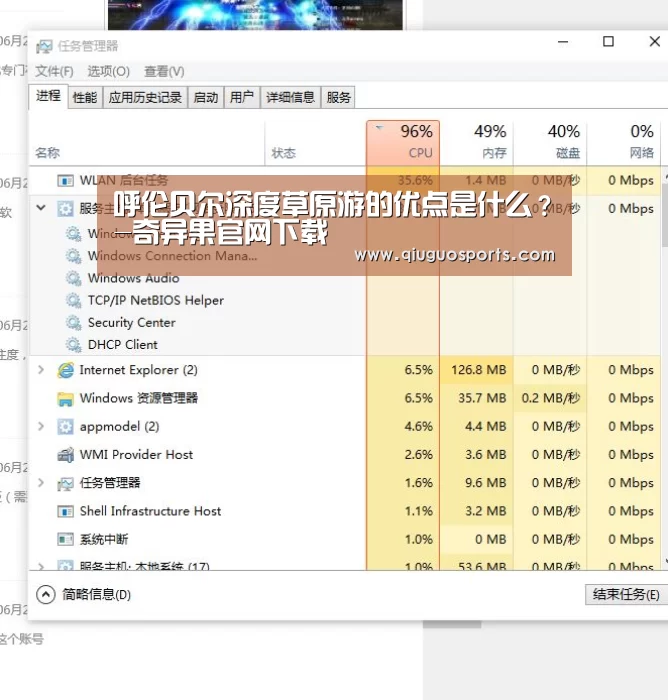668x700 pixels.
Task: Click the Security Center service icon
Action: 73,322
